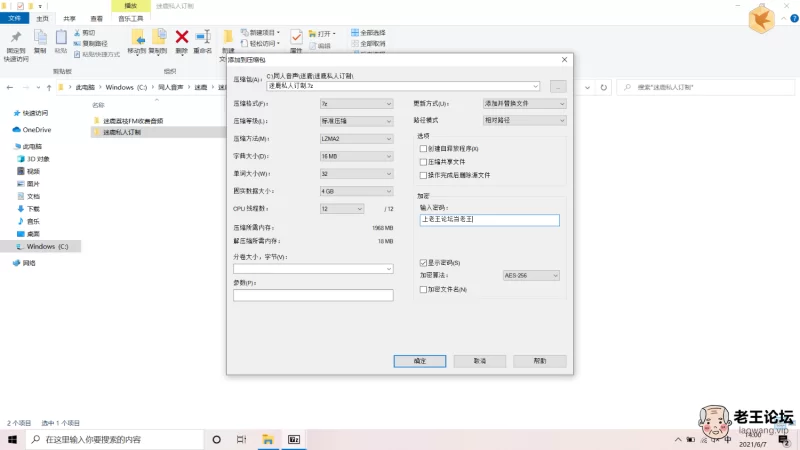This screenshot has width=800, height=450.
Task: Open the split volume size dropdown
Action: [x=313, y=269]
